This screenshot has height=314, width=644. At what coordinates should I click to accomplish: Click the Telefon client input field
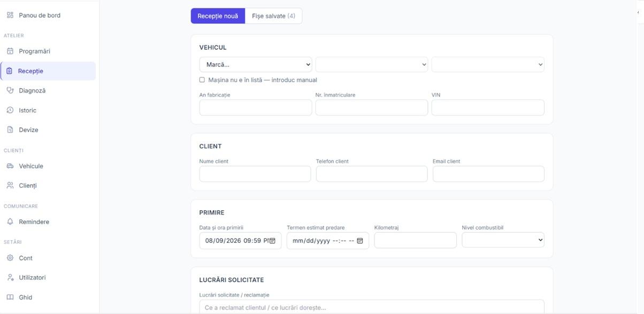372,174
